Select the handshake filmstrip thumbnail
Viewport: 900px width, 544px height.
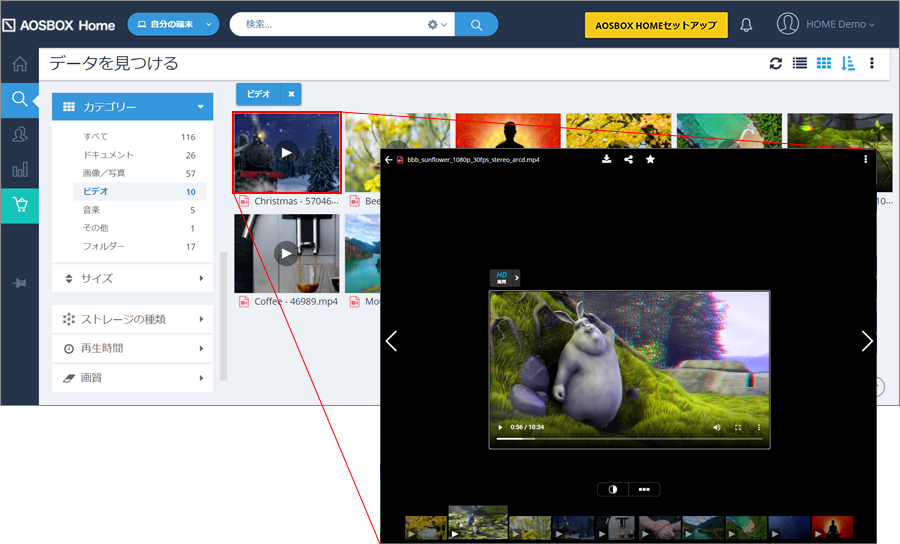pos(659,528)
